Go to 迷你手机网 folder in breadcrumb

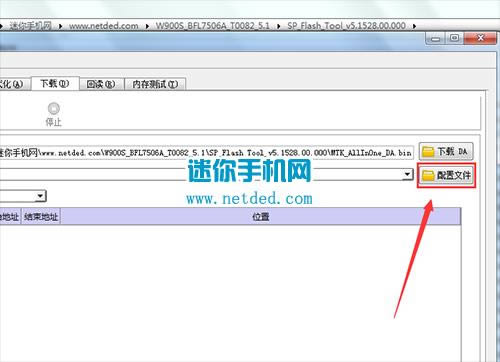pyautogui.click(x=31, y=26)
